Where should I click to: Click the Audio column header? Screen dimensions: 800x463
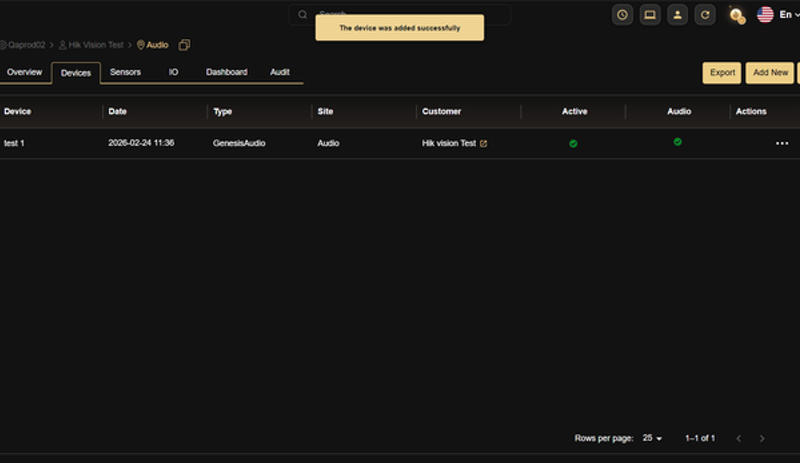[679, 111]
